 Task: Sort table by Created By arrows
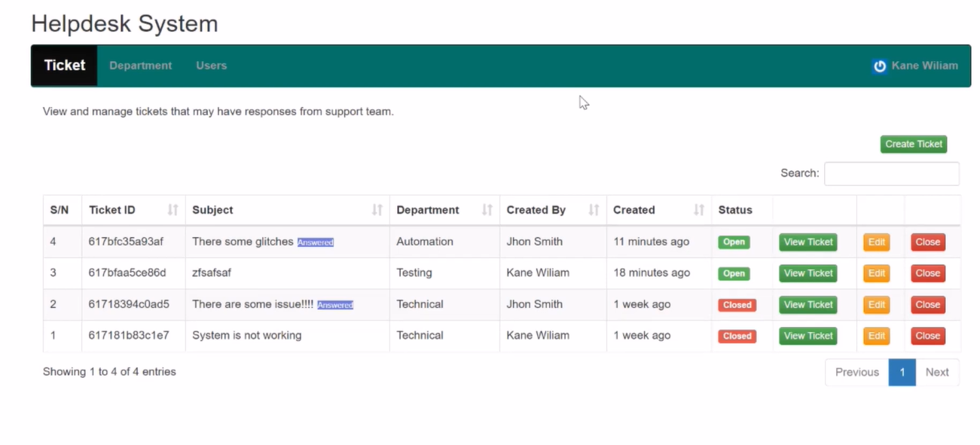(x=594, y=210)
